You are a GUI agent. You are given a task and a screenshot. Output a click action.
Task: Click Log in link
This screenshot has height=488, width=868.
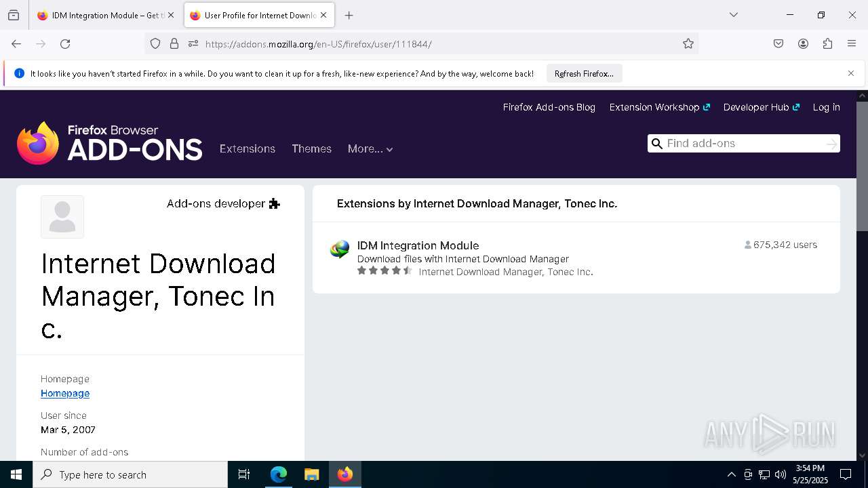tap(826, 107)
